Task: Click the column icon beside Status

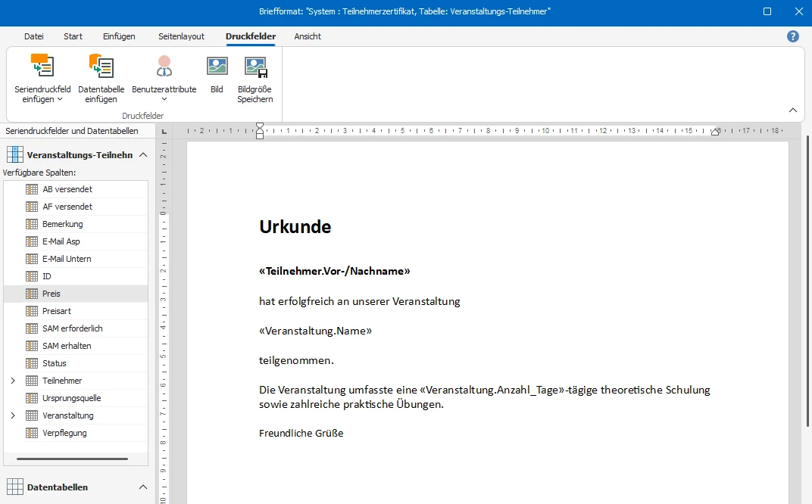Action: click(32, 363)
